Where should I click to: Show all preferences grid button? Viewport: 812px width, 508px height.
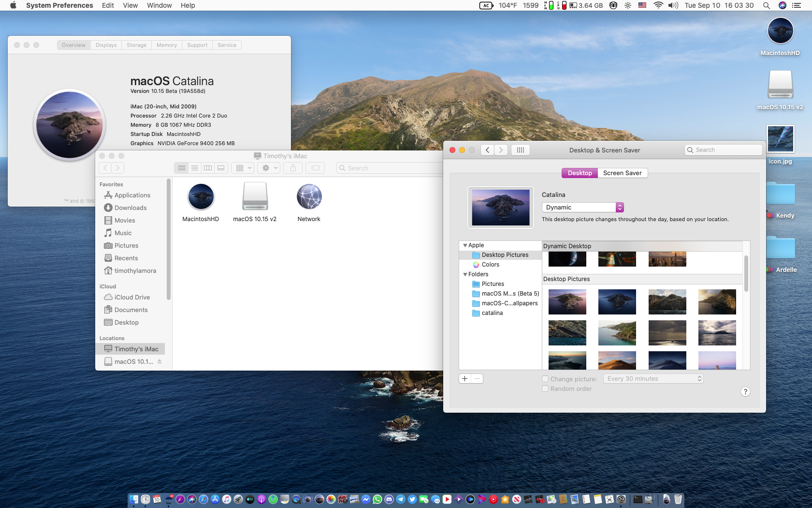(x=521, y=150)
